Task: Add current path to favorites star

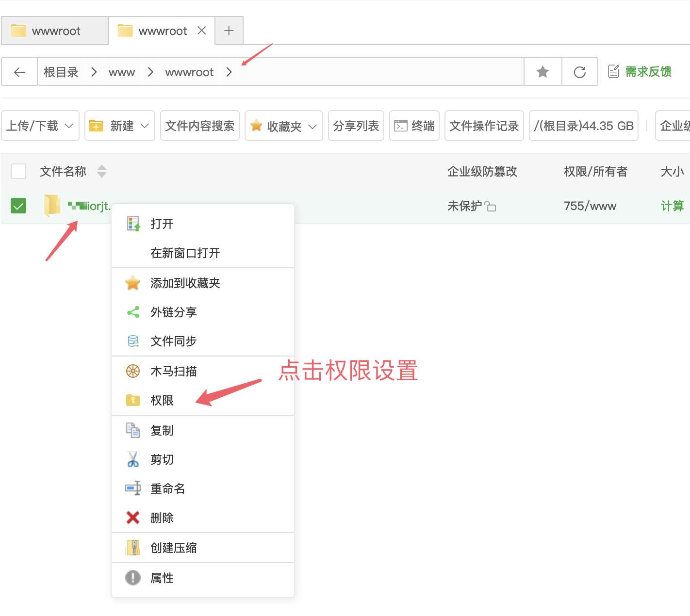Action: point(542,72)
